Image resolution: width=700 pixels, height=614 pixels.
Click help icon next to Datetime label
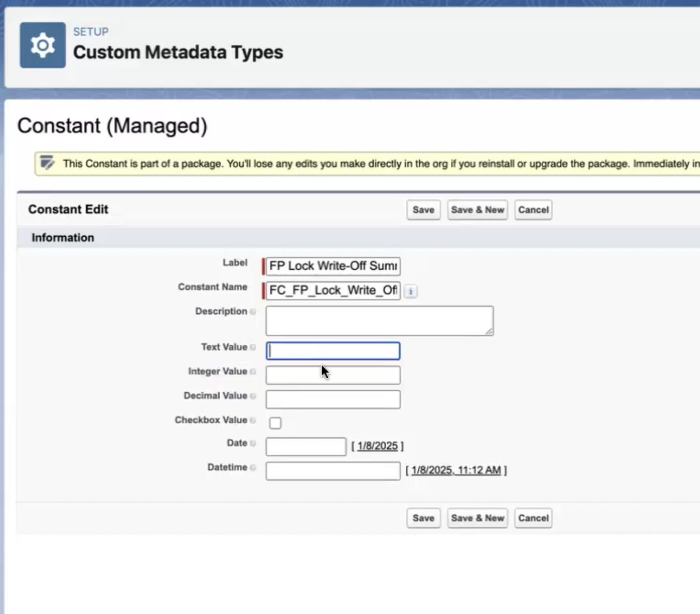pos(253,468)
